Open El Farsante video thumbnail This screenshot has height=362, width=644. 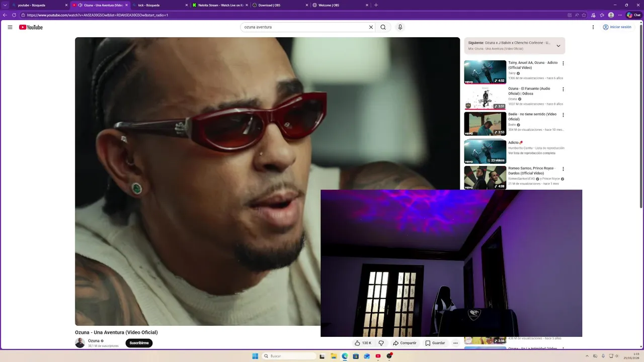(x=485, y=98)
